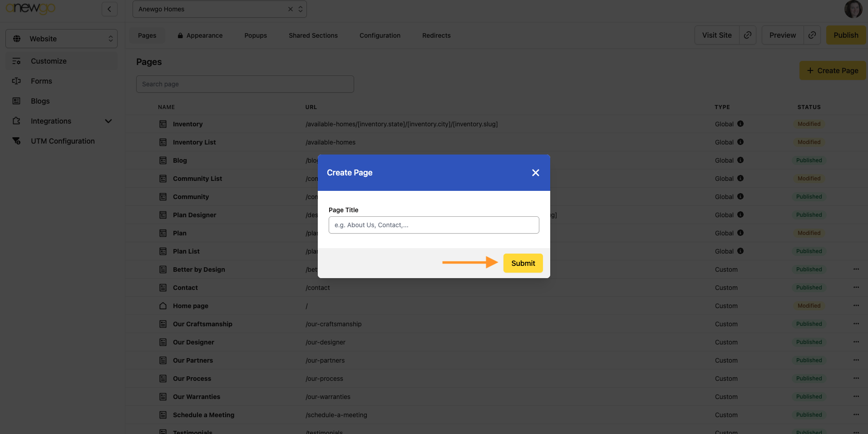
Task: Open the Anewgo Homes site dropdown
Action: (x=301, y=9)
